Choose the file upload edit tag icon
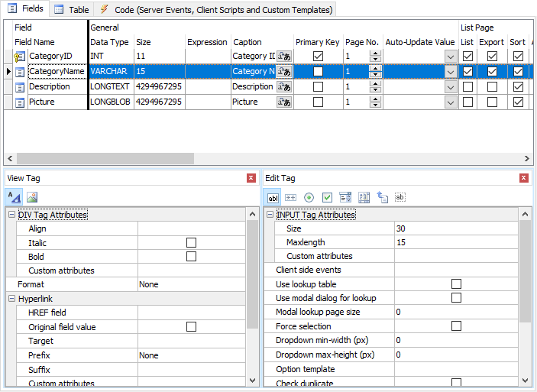Viewport: 537px width, 392px height. 382,197
